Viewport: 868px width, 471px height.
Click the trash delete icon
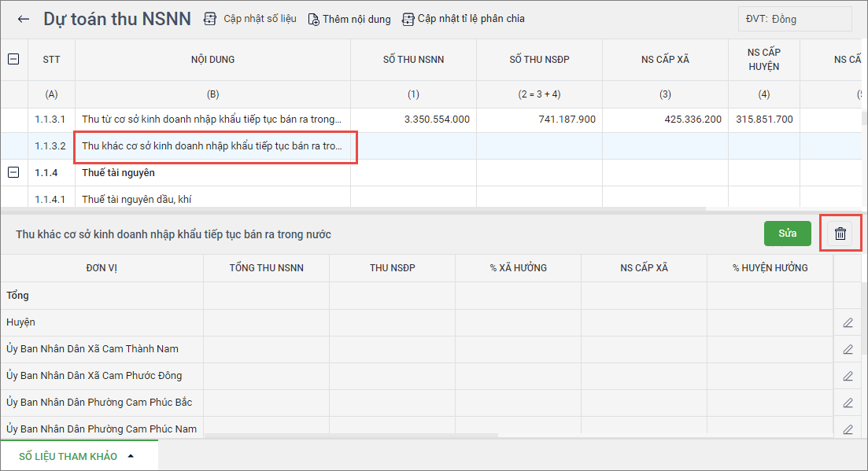[x=840, y=234]
